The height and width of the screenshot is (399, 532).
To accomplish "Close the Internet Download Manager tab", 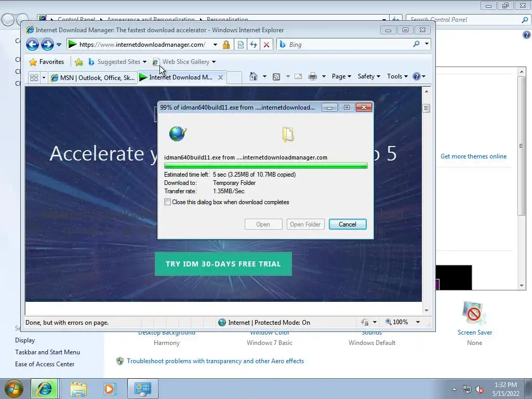I will click(x=220, y=77).
